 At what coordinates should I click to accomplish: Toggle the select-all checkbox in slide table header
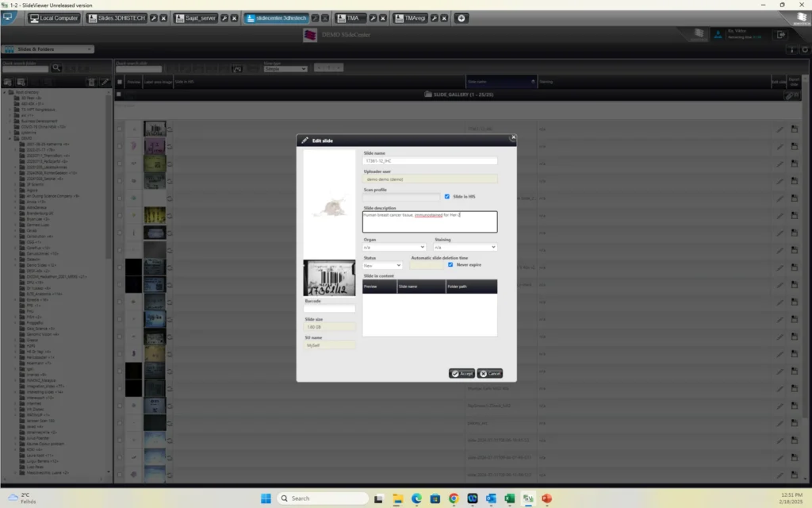(120, 82)
